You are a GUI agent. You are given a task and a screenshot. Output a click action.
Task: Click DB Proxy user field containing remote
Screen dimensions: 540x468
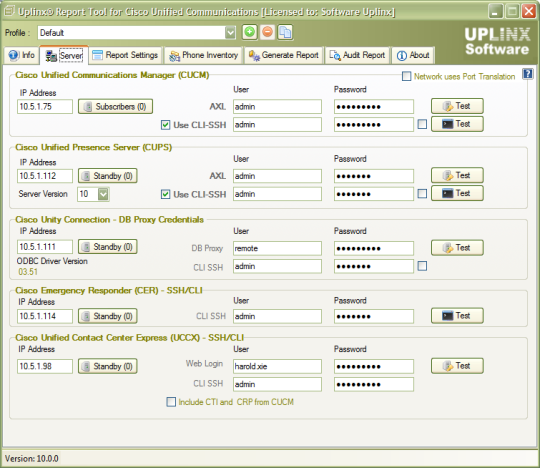[x=277, y=248]
